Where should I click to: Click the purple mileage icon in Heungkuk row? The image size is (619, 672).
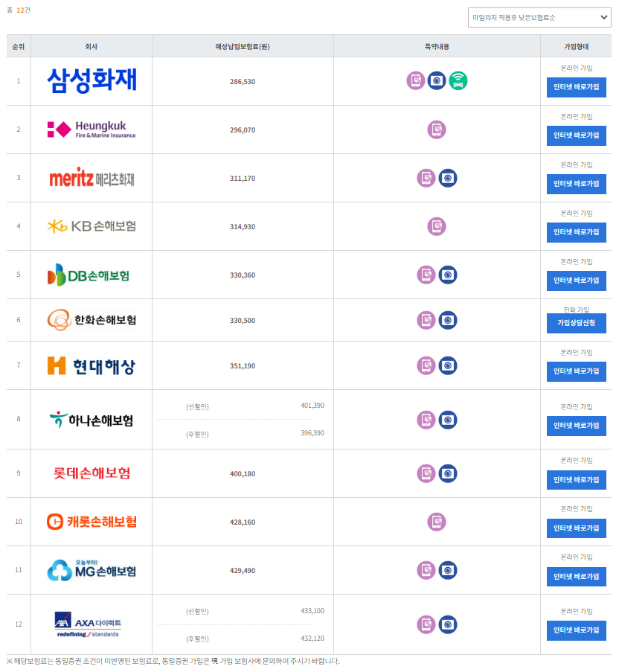[x=437, y=129]
